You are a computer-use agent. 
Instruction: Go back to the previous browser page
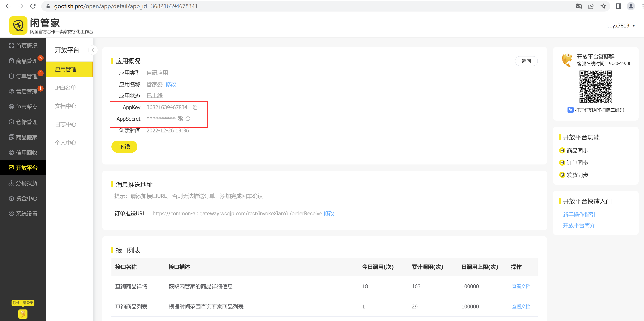point(8,6)
